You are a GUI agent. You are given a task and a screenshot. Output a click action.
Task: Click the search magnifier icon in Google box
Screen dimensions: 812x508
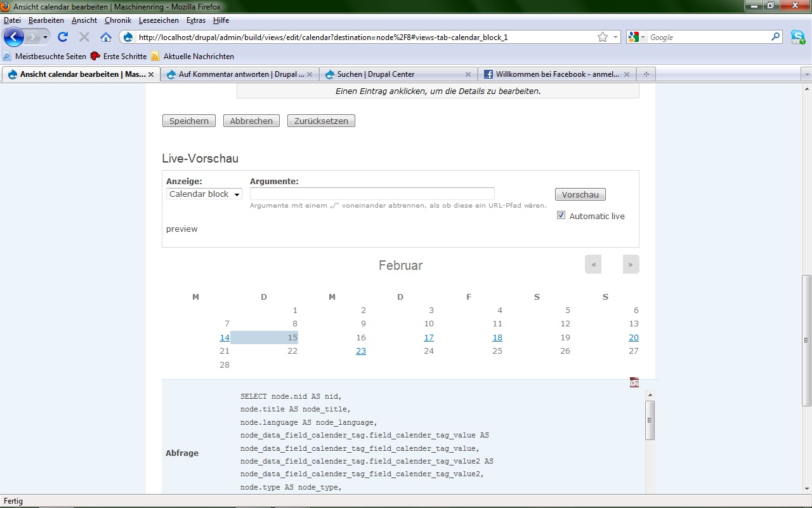click(x=775, y=37)
